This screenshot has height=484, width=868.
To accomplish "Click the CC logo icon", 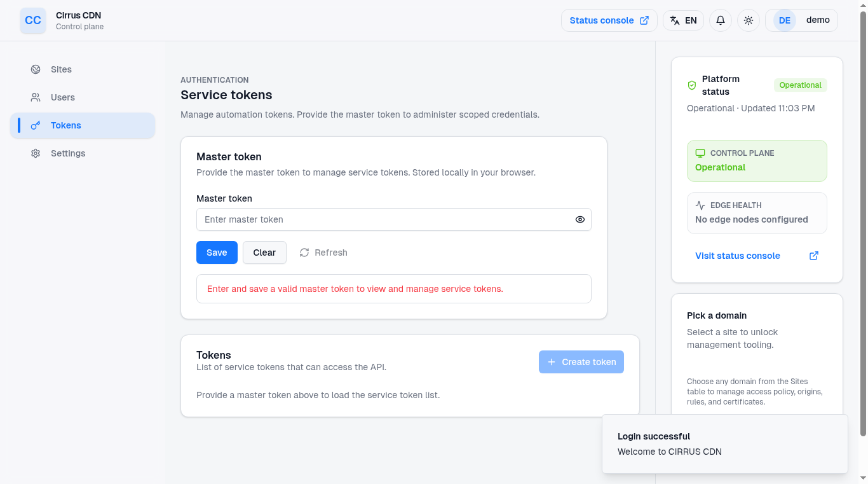I will pos(33,20).
